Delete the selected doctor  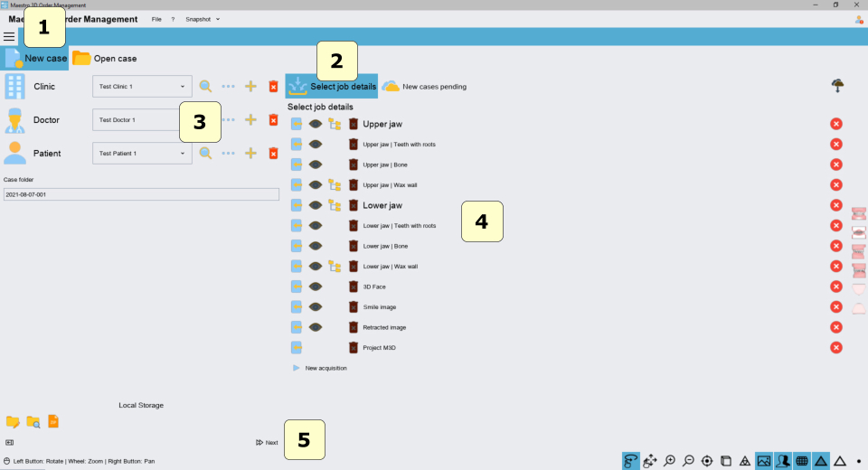273,119
